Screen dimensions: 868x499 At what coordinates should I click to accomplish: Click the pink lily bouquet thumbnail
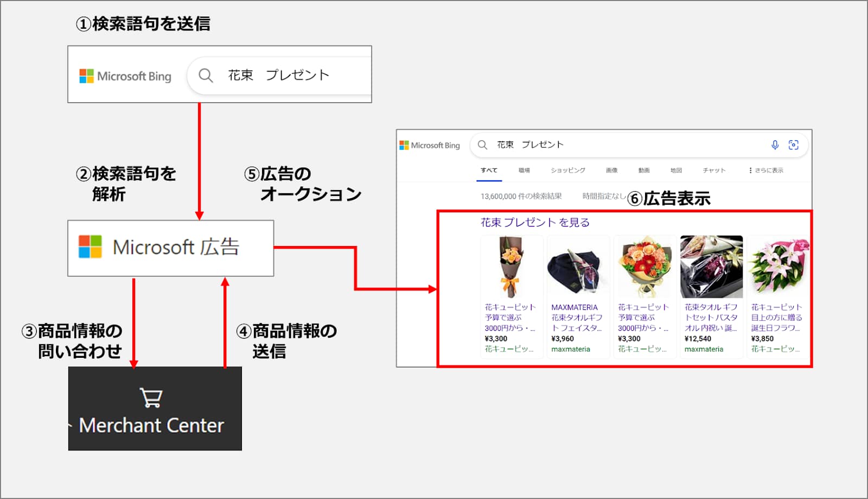tap(778, 267)
